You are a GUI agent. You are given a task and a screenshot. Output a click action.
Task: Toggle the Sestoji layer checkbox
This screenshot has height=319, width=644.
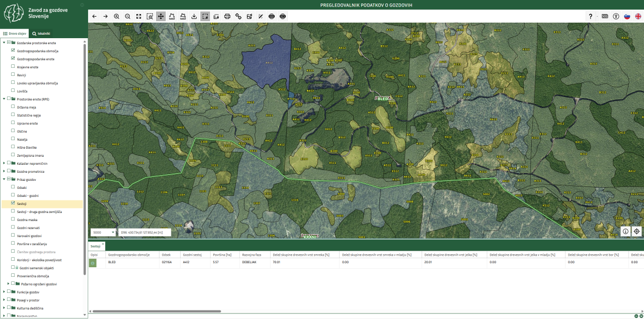coord(13,203)
